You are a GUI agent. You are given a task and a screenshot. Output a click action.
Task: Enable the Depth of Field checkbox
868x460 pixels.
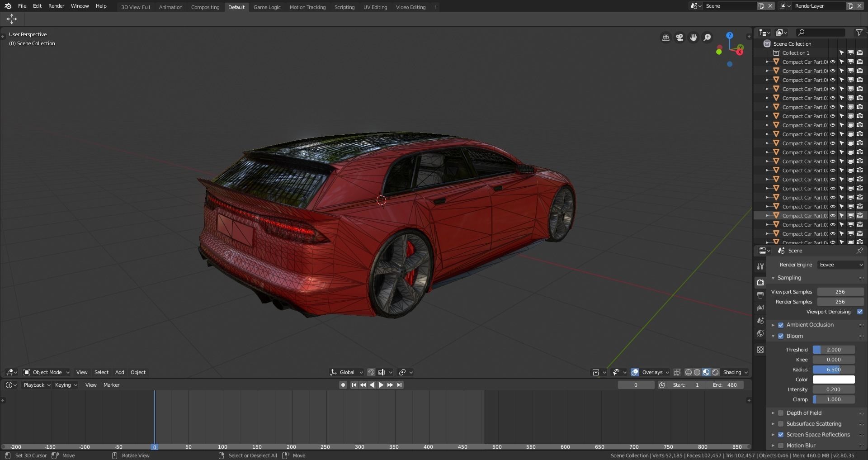[x=781, y=413]
